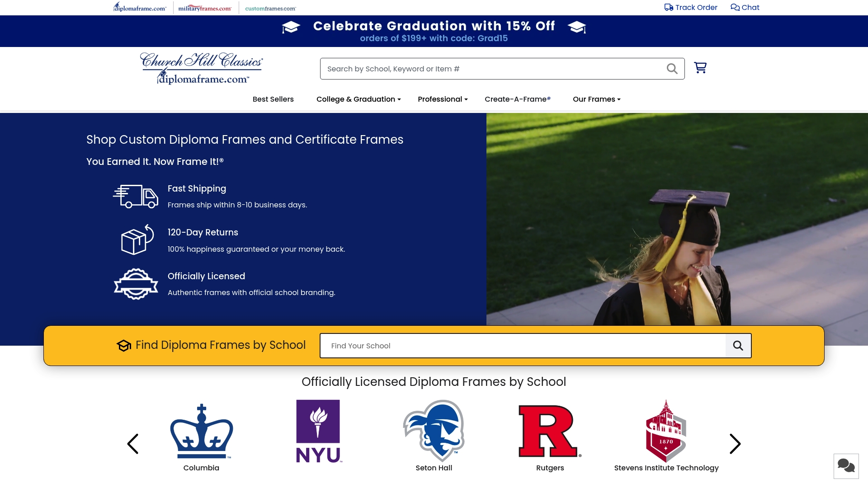Click the fast shipping truck icon
The image size is (868, 488).
(x=136, y=196)
